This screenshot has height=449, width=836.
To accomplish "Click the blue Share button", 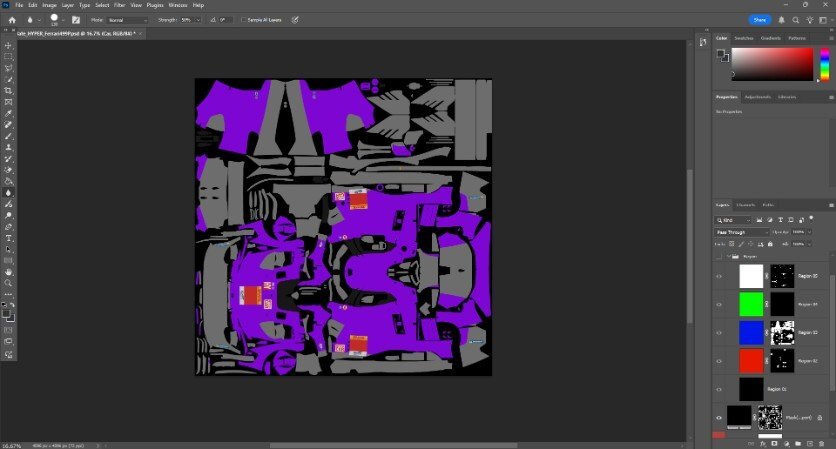I will [x=760, y=19].
